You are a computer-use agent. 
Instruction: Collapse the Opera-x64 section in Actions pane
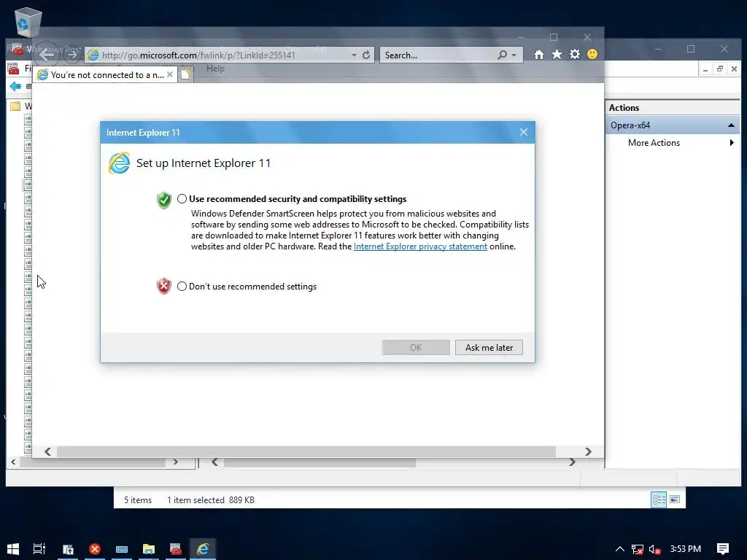point(731,125)
